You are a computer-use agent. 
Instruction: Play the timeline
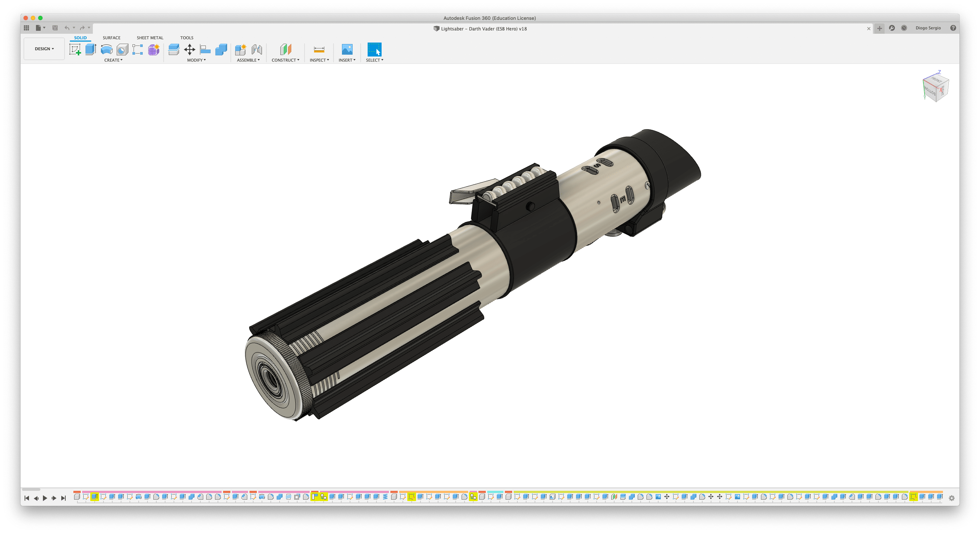tap(45, 498)
